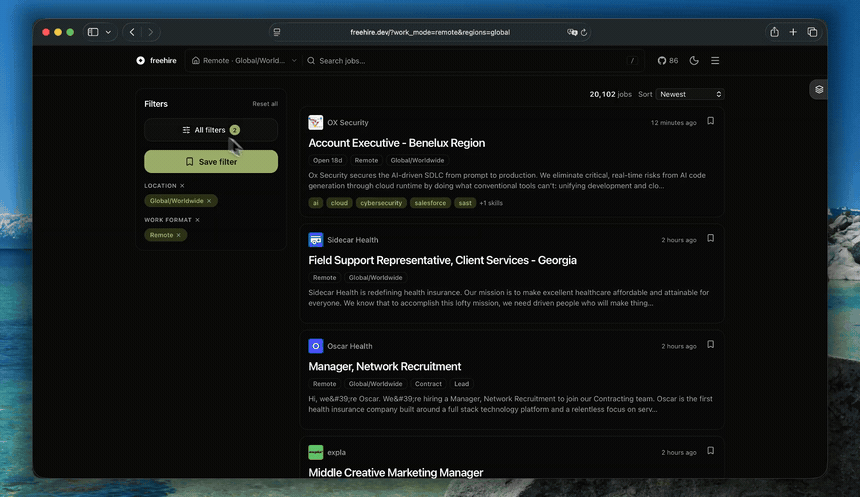Open a new Safari tab

(x=793, y=32)
